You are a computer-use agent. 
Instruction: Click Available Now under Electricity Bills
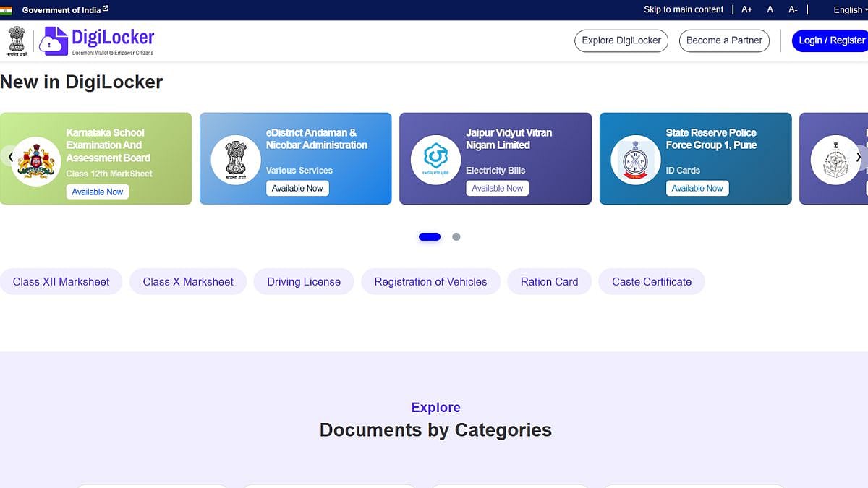point(497,189)
